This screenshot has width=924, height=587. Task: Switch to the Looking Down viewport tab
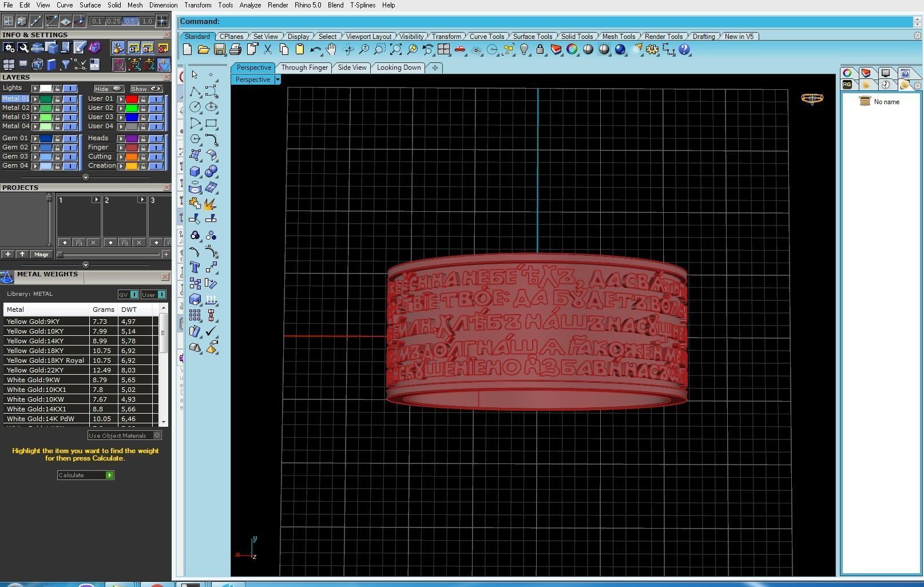pyautogui.click(x=399, y=68)
